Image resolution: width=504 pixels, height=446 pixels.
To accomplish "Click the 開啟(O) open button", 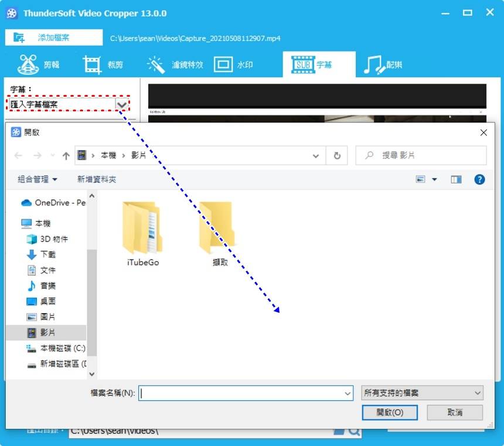I will 390,412.
